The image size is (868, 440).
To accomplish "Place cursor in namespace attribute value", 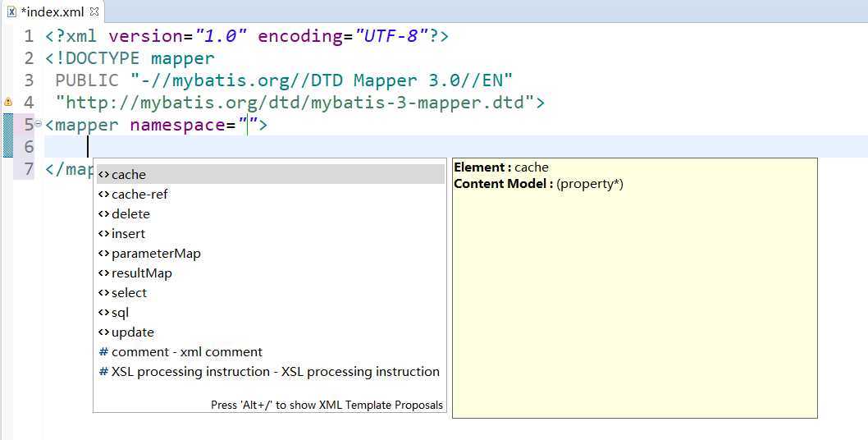I will pos(249,125).
